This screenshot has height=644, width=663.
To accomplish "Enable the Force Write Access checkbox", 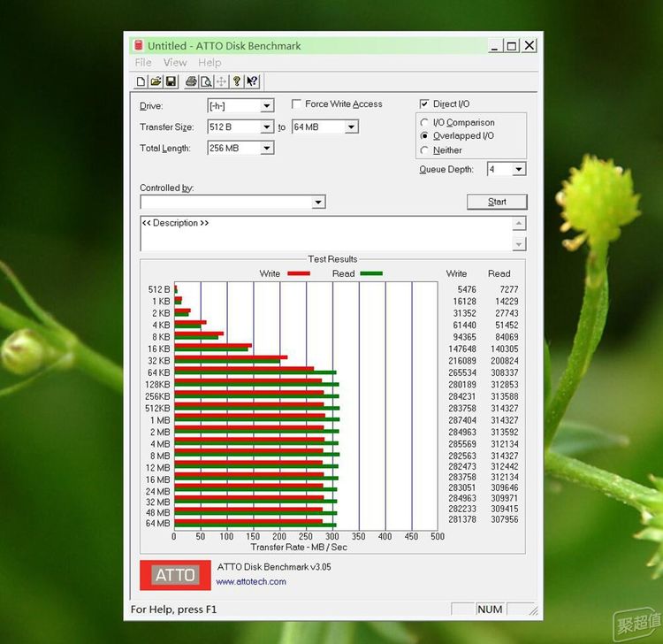I will click(x=297, y=103).
